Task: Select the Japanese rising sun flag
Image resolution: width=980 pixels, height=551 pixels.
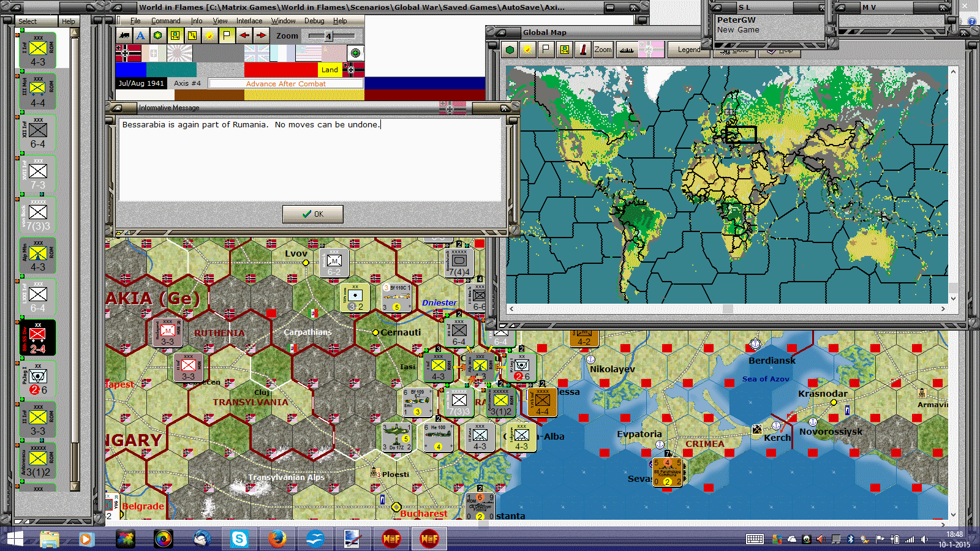Action: tap(179, 53)
